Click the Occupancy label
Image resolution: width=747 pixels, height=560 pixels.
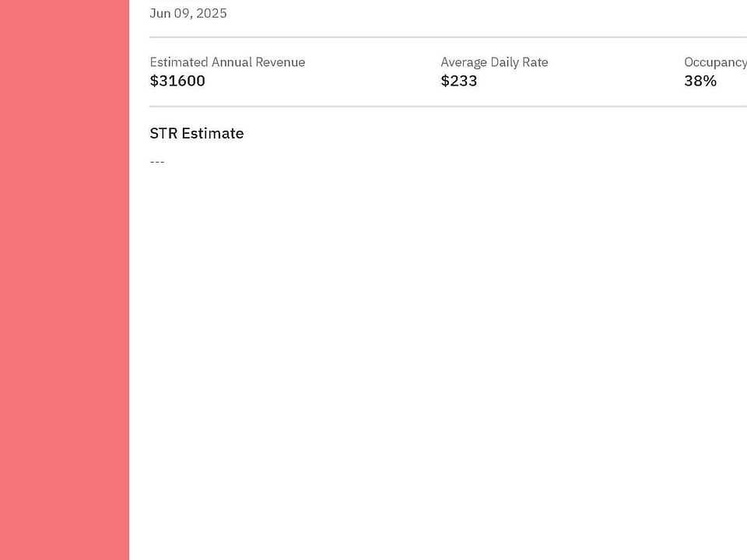coord(714,62)
